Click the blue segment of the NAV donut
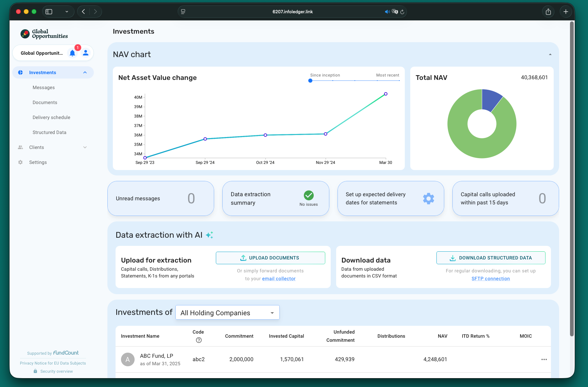The image size is (588, 387). coord(491,99)
